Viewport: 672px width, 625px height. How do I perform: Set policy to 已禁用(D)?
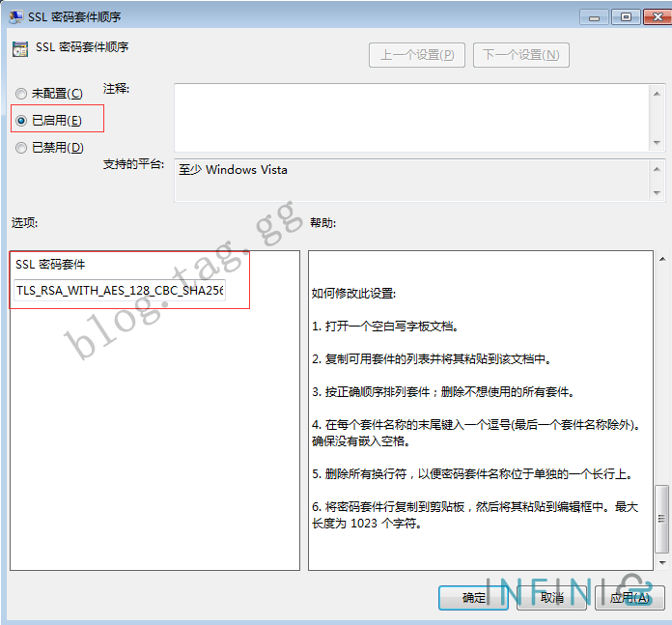tap(21, 148)
